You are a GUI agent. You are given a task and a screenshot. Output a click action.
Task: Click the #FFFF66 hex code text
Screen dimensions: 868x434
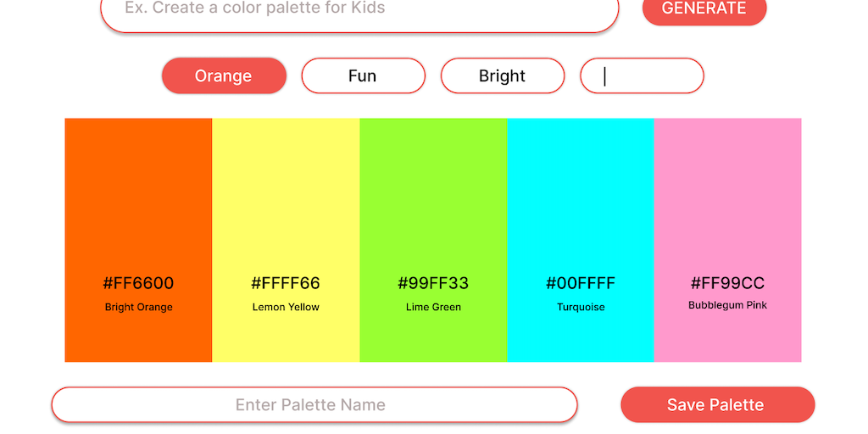[286, 283]
